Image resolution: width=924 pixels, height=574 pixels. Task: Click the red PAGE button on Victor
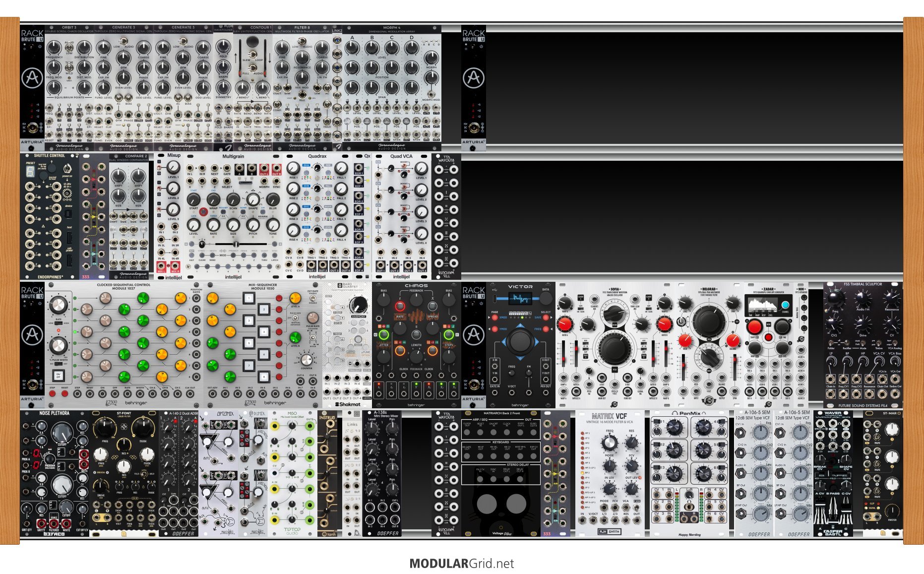click(494, 317)
